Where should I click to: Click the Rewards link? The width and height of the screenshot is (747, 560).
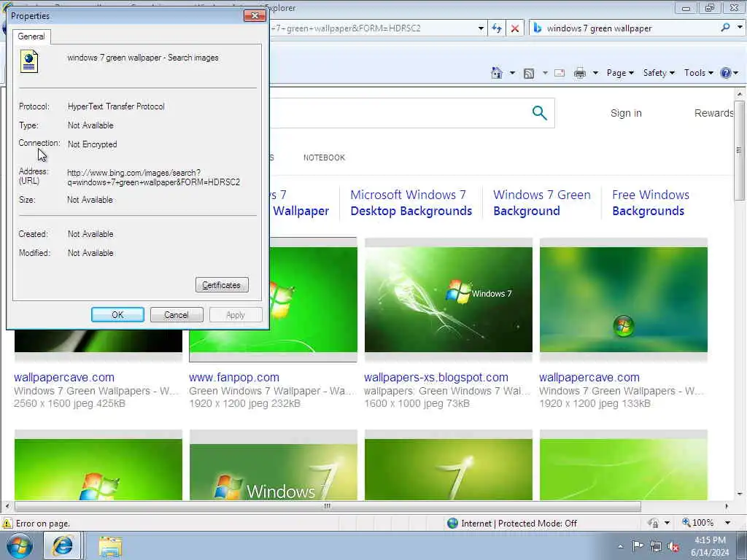[713, 113]
